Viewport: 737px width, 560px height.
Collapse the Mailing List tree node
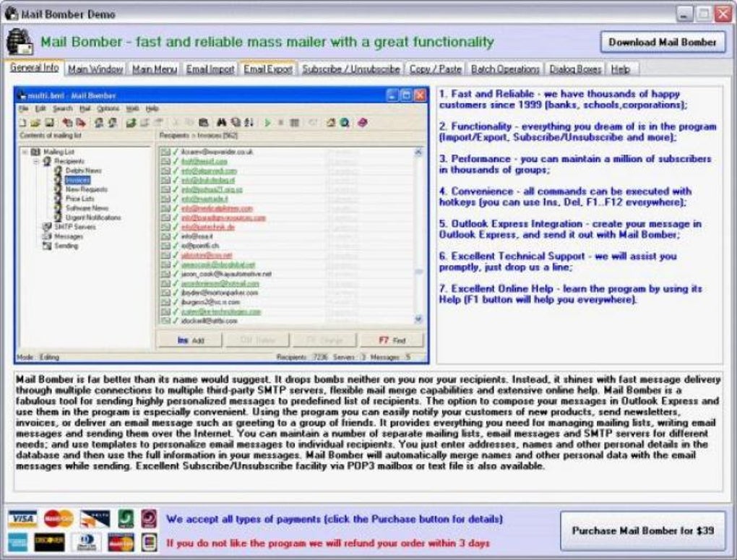(25, 152)
